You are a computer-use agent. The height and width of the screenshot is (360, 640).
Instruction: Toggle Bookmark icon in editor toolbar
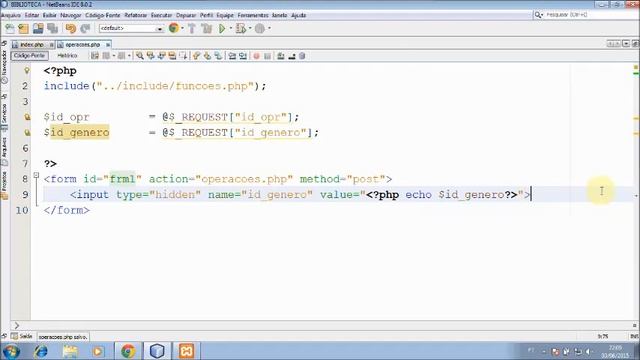pos(218,56)
